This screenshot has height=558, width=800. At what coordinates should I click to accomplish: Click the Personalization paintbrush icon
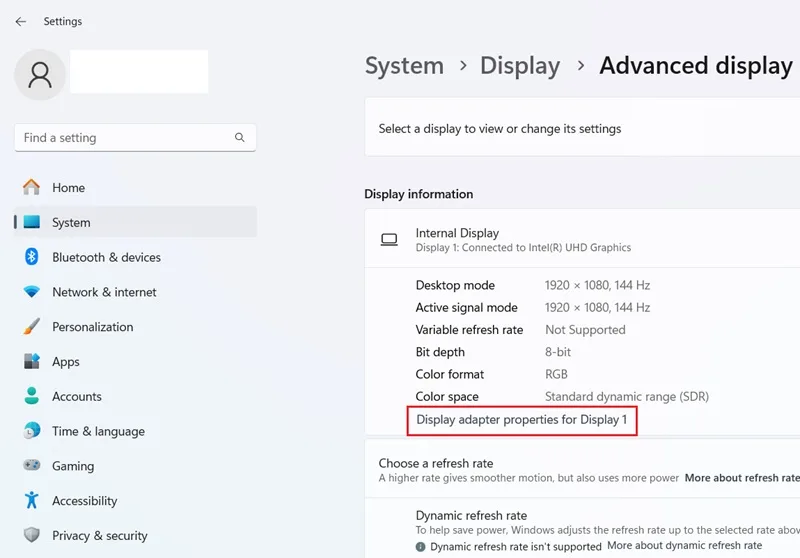click(x=31, y=326)
